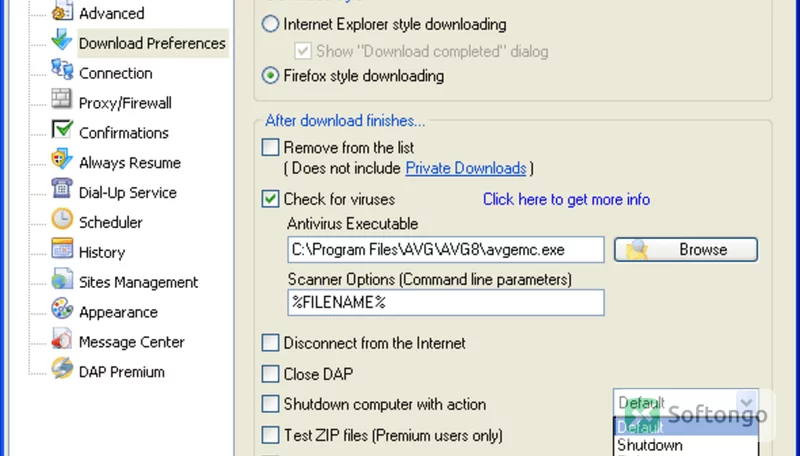Screen dimensions: 800x456
Task: Click the Sites Management globe icon
Action: 62,278
